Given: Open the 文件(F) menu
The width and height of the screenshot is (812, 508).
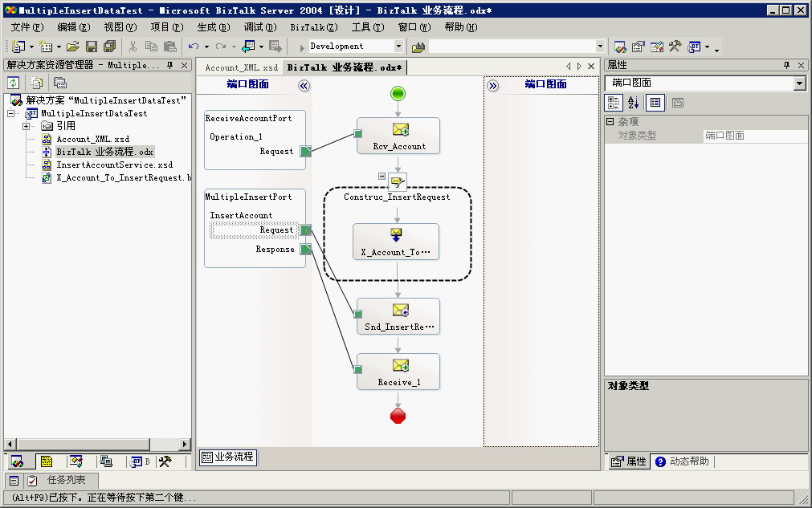Looking at the screenshot, I should pyautogui.click(x=27, y=27).
